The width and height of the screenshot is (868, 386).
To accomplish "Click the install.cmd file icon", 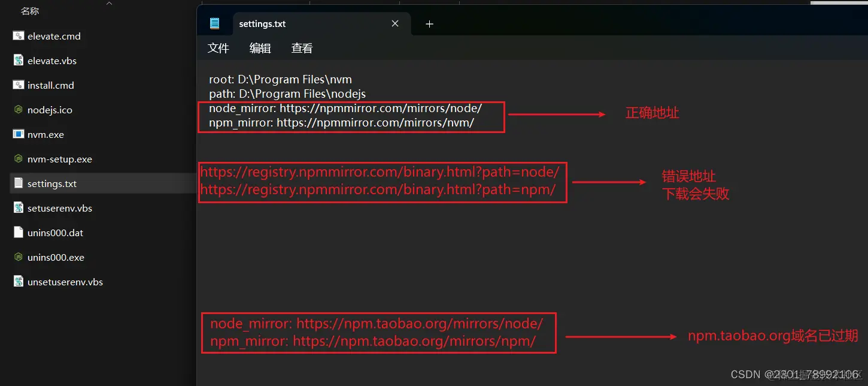I will 18,85.
